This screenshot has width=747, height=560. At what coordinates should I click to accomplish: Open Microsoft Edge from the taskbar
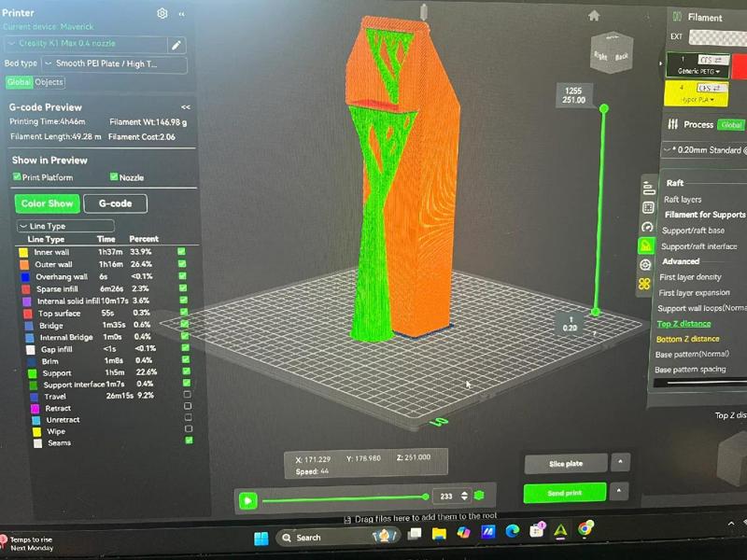click(512, 530)
